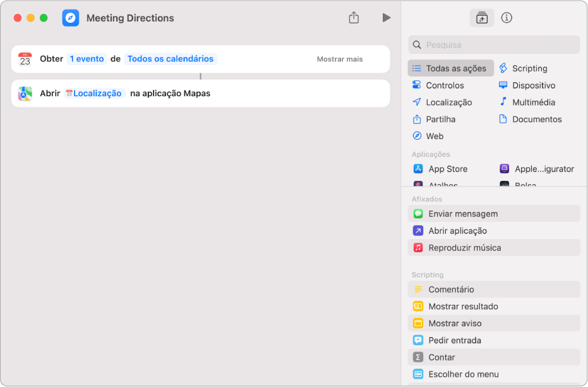This screenshot has width=588, height=387.
Task: Run the Meeting Directions shortcut
Action: point(387,18)
